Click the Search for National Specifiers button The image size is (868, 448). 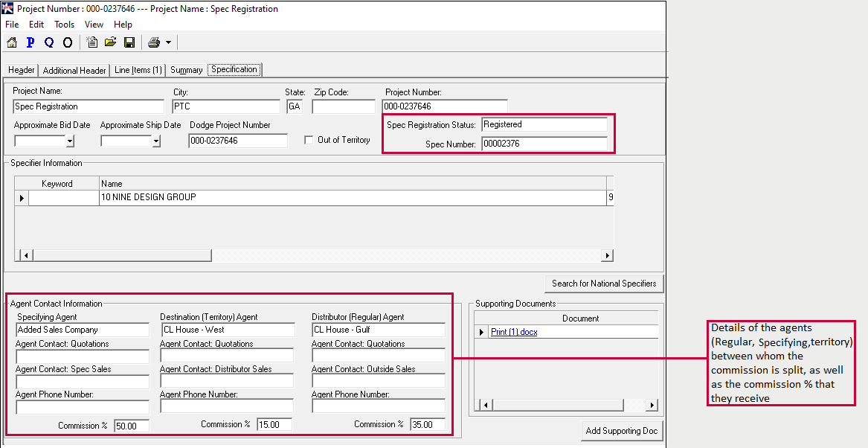[x=603, y=284]
